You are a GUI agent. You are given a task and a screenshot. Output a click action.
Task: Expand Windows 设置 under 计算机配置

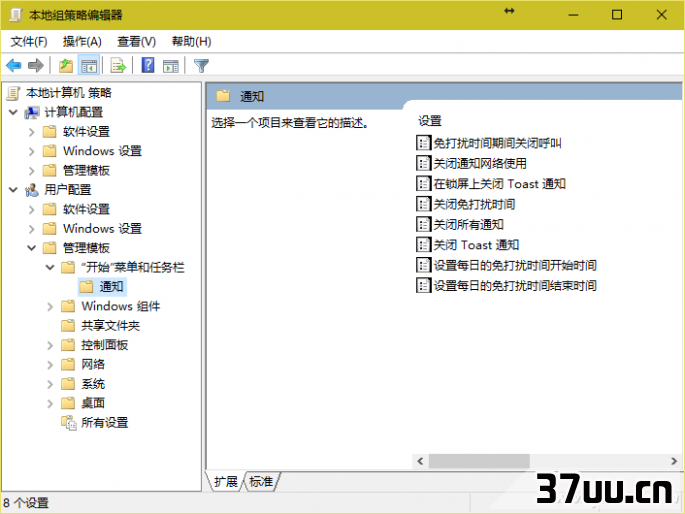pos(31,151)
